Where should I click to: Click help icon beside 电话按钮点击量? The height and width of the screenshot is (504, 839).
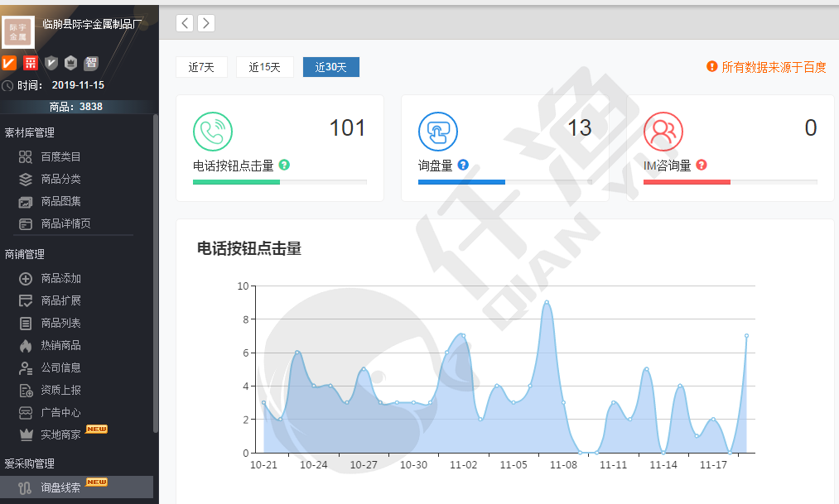click(284, 165)
